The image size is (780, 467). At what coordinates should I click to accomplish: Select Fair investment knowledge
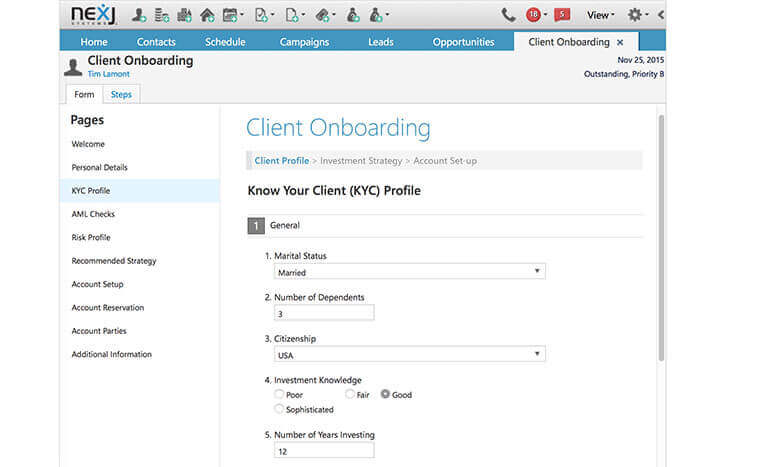[350, 394]
